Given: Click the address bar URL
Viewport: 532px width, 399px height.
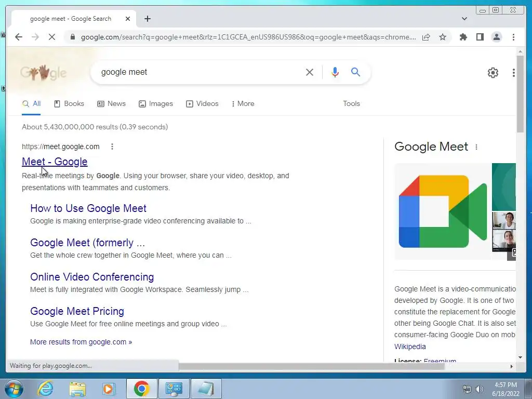Looking at the screenshot, I should (x=248, y=37).
